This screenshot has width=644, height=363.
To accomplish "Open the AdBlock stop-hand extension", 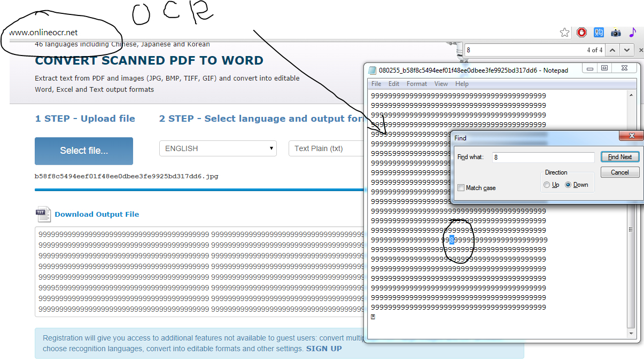I will [582, 33].
